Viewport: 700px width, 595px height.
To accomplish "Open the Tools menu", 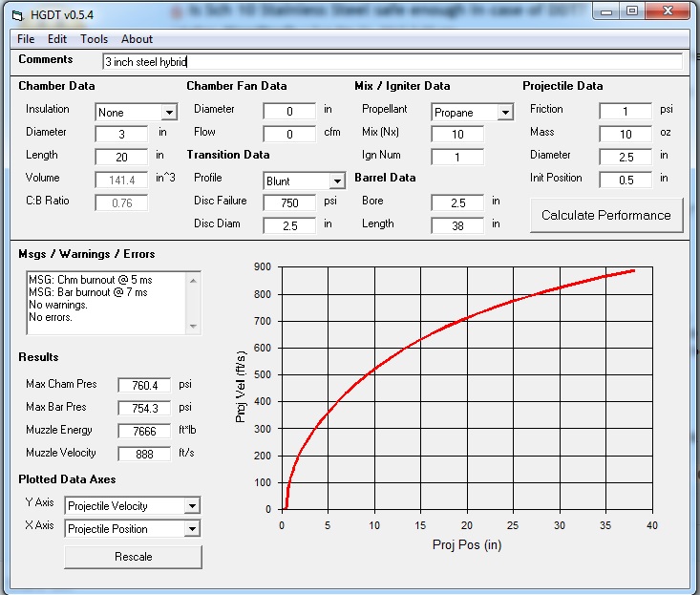I will click(x=94, y=39).
